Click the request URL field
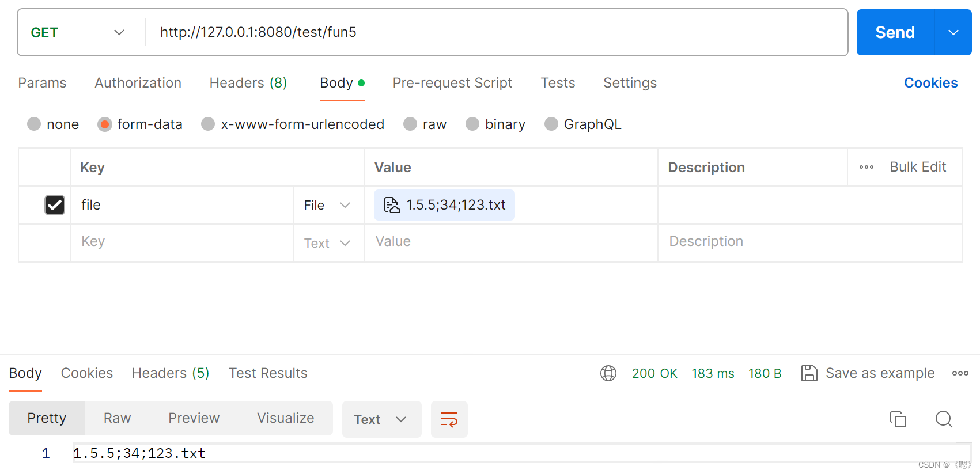This screenshot has width=980, height=474. (x=496, y=32)
